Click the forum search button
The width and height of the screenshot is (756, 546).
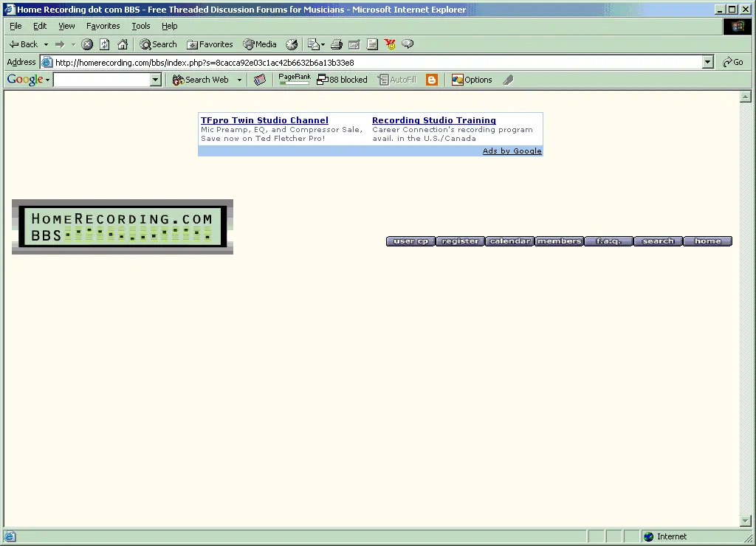658,241
